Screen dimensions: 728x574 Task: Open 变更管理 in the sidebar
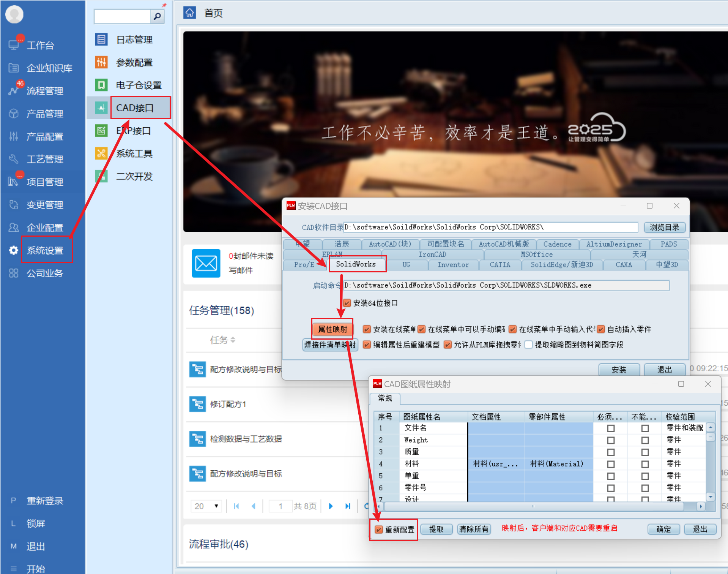[44, 205]
